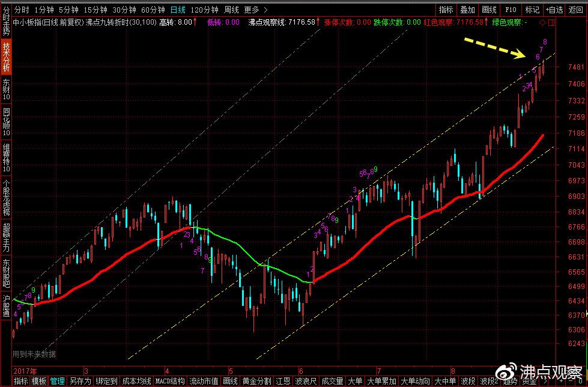Image resolution: width=588 pixels, height=387 pixels.
Task: Open the 技术分析 side tab
Action: point(6,56)
